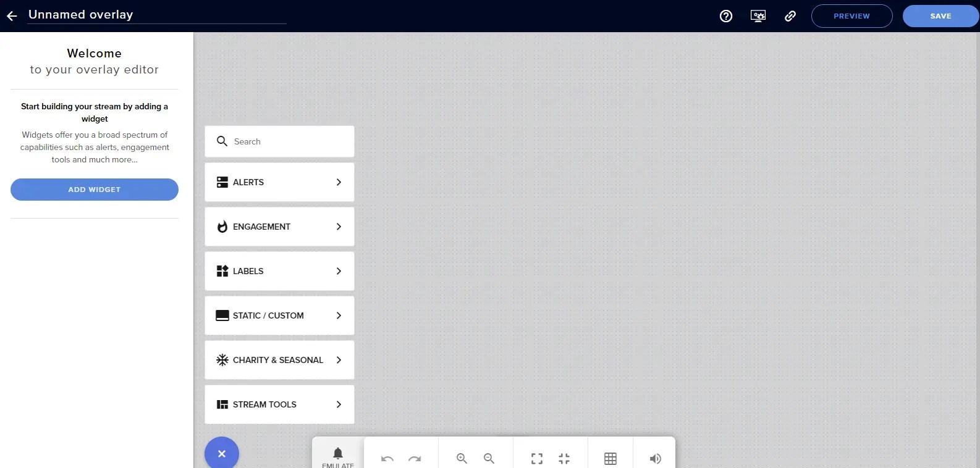Click the ADD WIDGET button
Screen dimensions: 980x468
click(x=95, y=190)
